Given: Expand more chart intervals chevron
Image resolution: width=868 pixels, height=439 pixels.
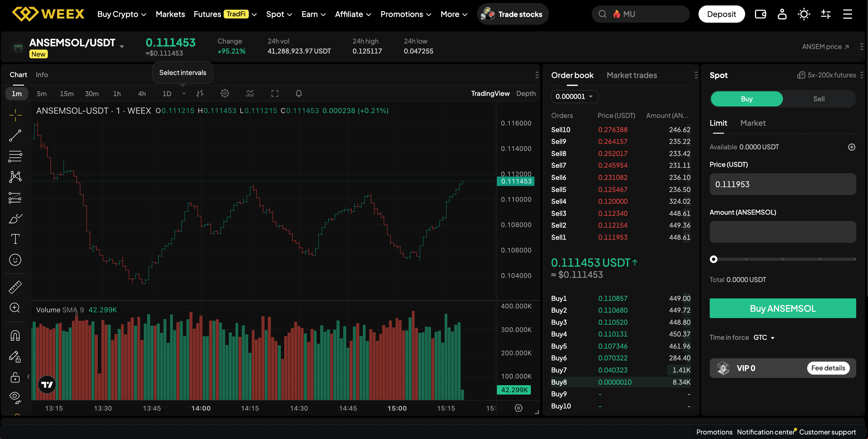Looking at the screenshot, I should (184, 94).
